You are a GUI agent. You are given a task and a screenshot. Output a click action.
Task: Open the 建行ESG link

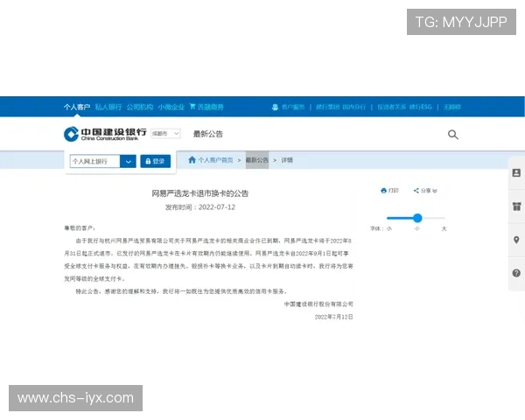(421, 107)
